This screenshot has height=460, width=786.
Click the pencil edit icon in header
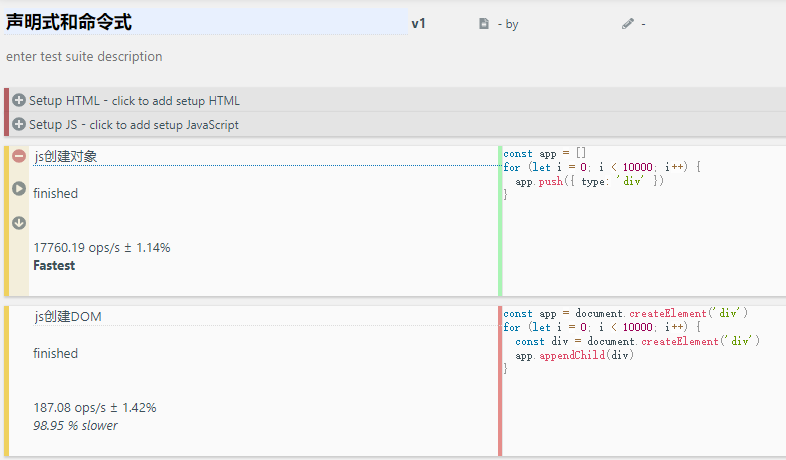coord(628,24)
